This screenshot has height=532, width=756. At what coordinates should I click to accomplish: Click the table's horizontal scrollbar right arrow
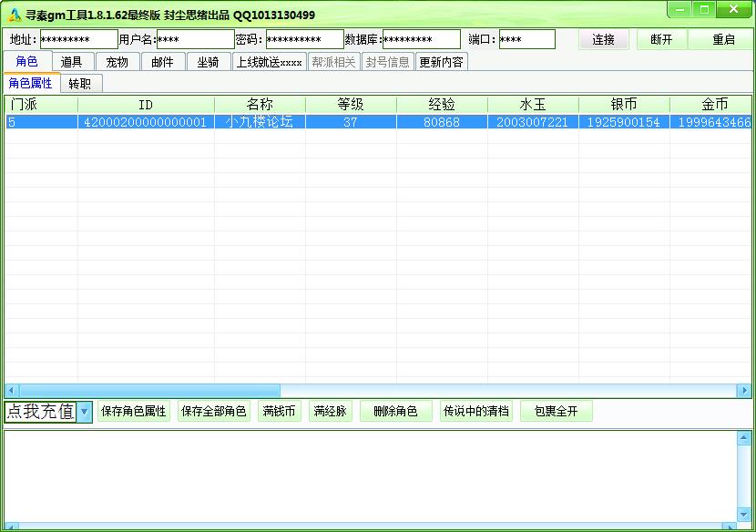743,391
